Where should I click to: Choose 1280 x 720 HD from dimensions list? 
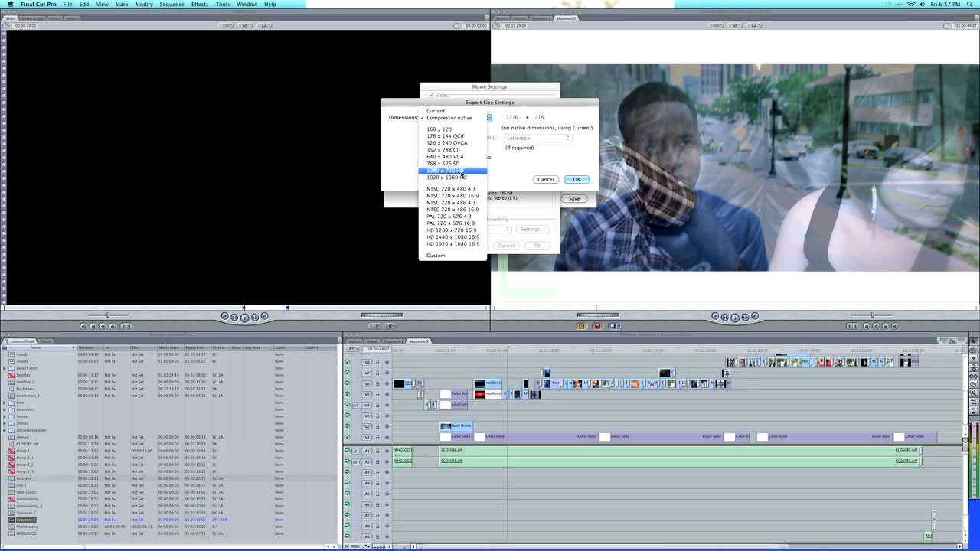452,171
